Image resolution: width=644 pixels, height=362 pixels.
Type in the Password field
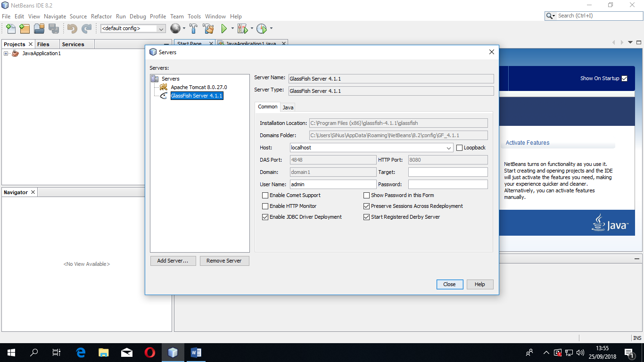(x=447, y=184)
